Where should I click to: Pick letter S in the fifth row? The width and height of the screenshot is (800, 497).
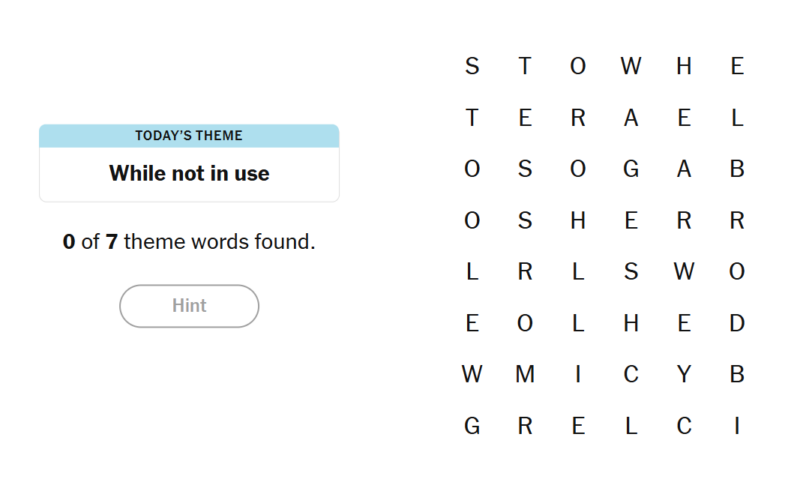[631, 272]
